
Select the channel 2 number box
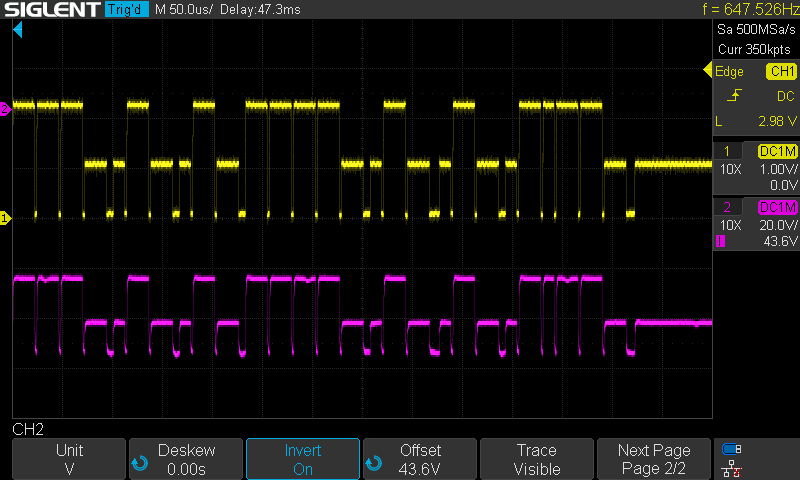pos(727,207)
